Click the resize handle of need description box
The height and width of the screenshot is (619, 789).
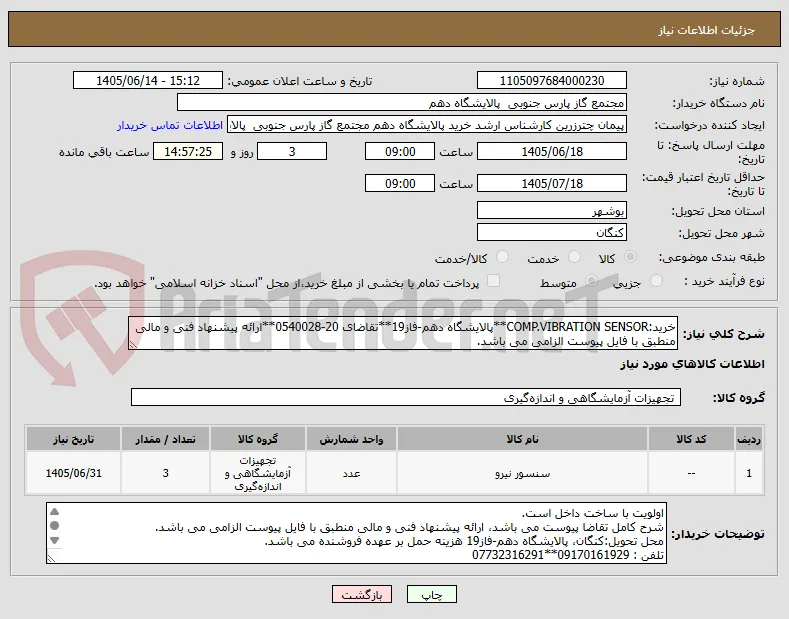(133, 345)
